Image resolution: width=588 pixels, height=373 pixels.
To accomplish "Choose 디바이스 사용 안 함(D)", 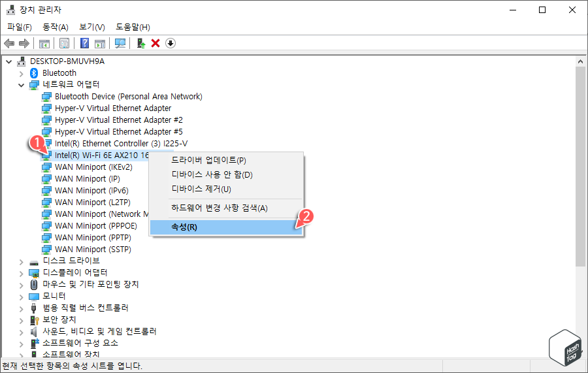I will [x=226, y=174].
